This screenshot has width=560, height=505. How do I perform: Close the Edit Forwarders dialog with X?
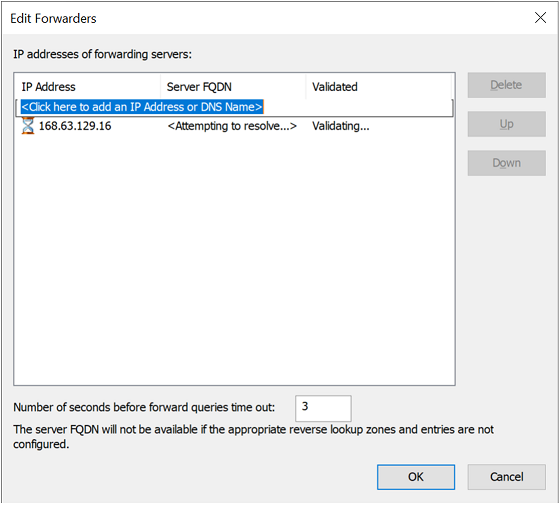[x=540, y=18]
